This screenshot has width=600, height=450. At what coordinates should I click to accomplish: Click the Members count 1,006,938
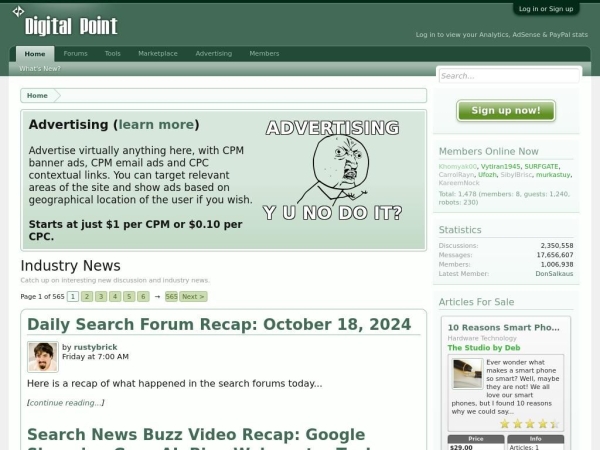coord(557,264)
